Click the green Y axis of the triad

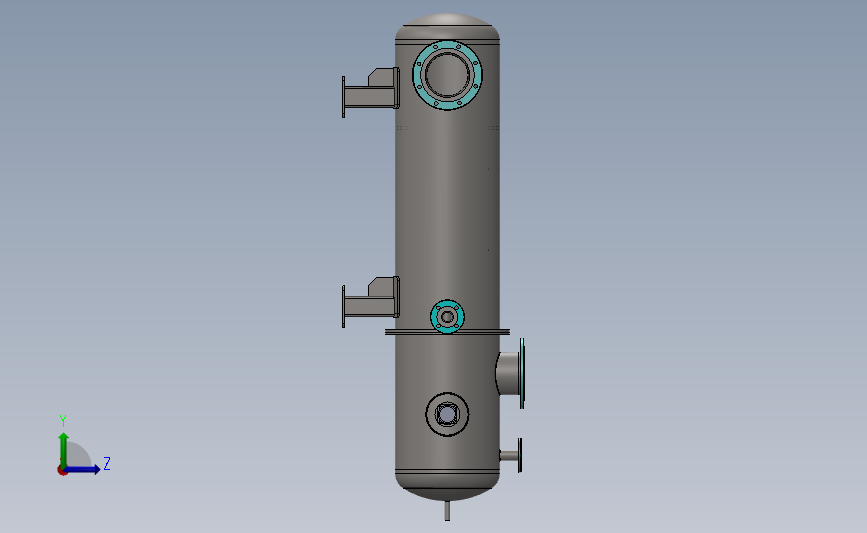pyautogui.click(x=64, y=450)
